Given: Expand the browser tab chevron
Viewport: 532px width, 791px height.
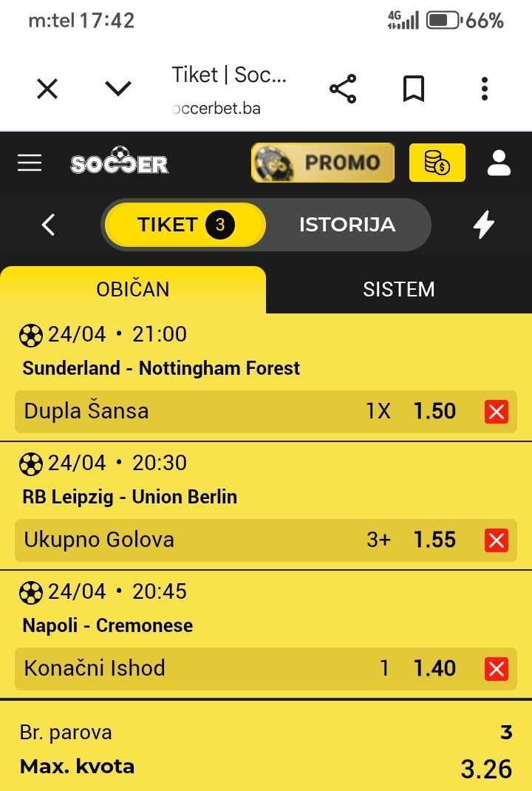Looking at the screenshot, I should pos(118,89).
